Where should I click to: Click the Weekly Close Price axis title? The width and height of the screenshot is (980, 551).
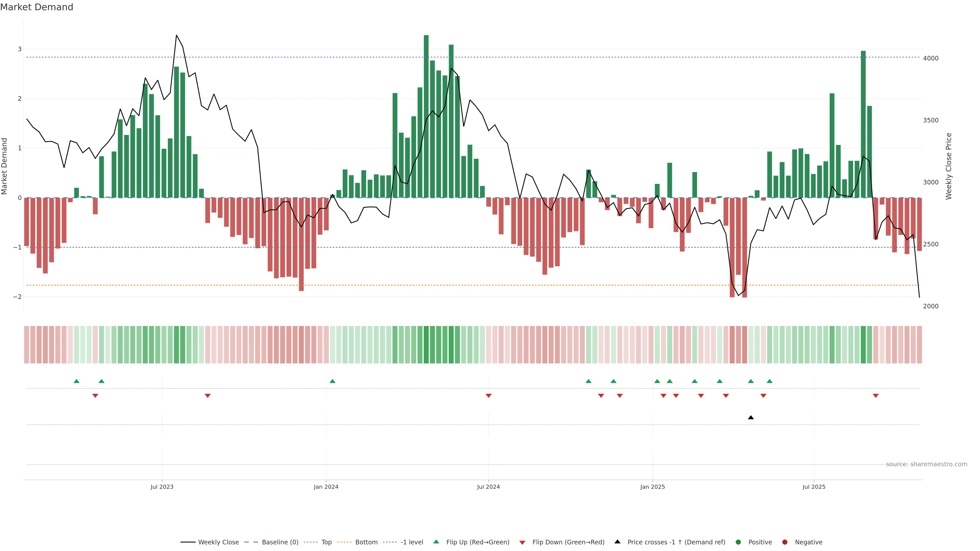point(948,166)
